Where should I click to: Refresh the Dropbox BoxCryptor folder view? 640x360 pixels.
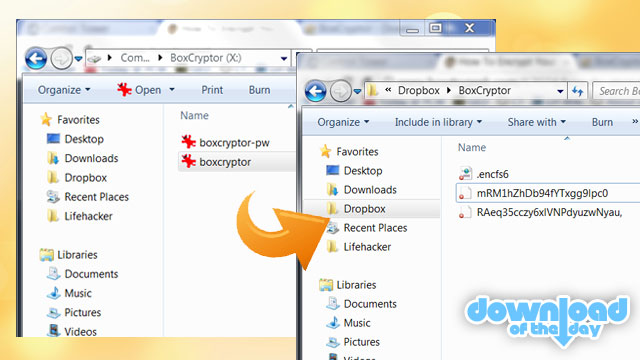coord(577,91)
